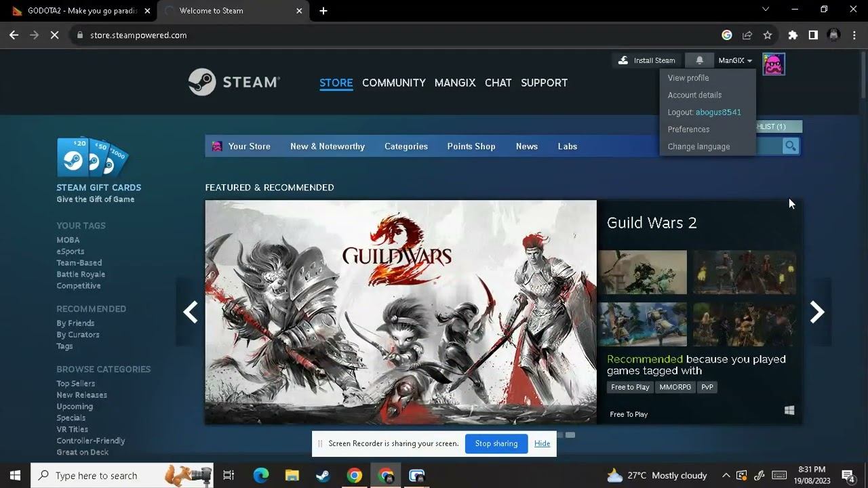Hide the screen sharing notification bar
Screen dimensions: 868x488
pyautogui.click(x=542, y=443)
